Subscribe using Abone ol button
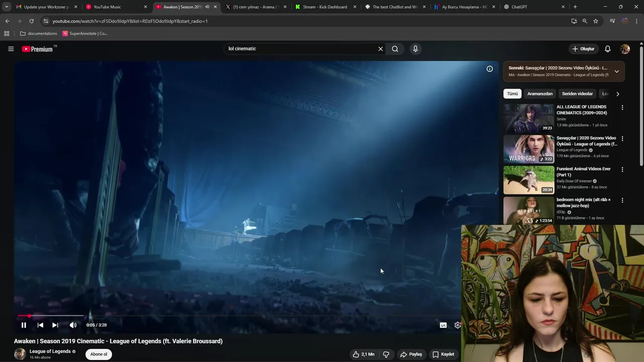The width and height of the screenshot is (644, 362). click(x=99, y=354)
